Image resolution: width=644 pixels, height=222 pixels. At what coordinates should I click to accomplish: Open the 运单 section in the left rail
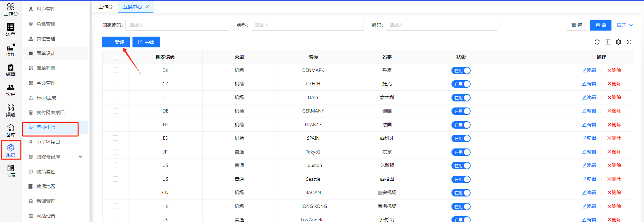11,30
